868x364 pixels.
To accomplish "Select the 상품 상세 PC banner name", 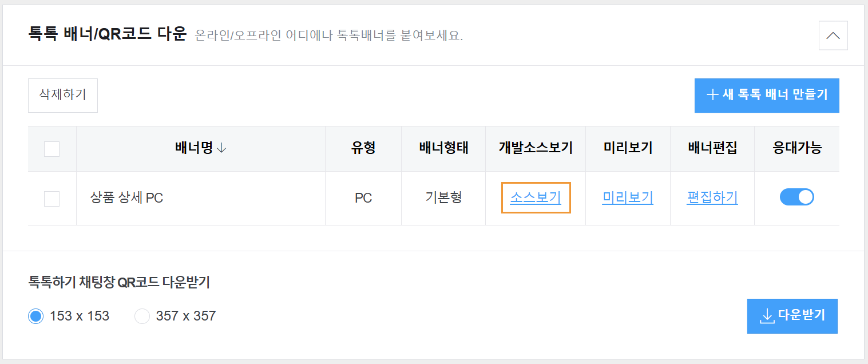I will pos(126,199).
